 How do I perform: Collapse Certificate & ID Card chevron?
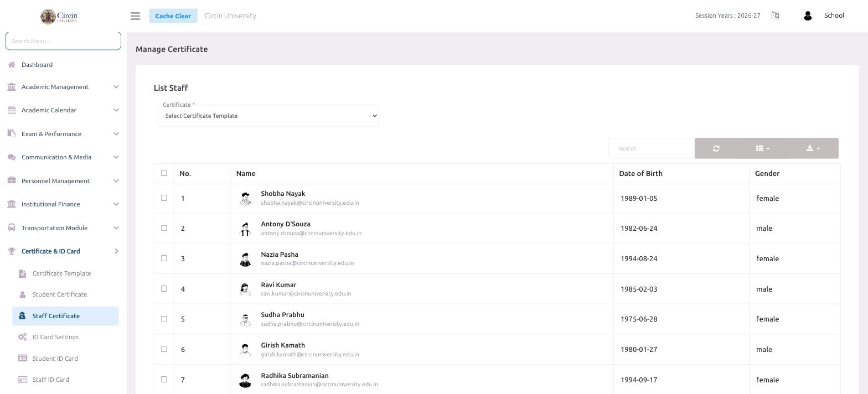tap(116, 251)
